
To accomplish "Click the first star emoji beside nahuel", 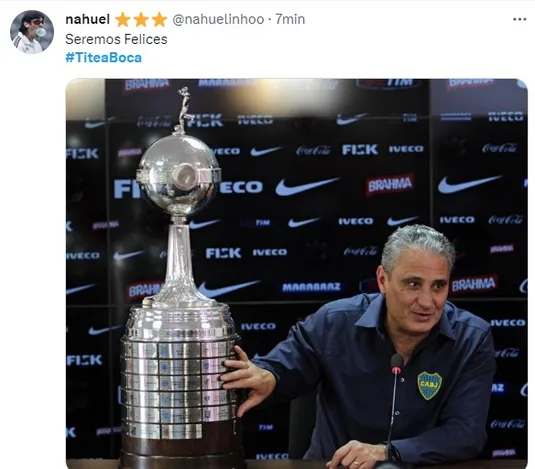I will coord(122,20).
